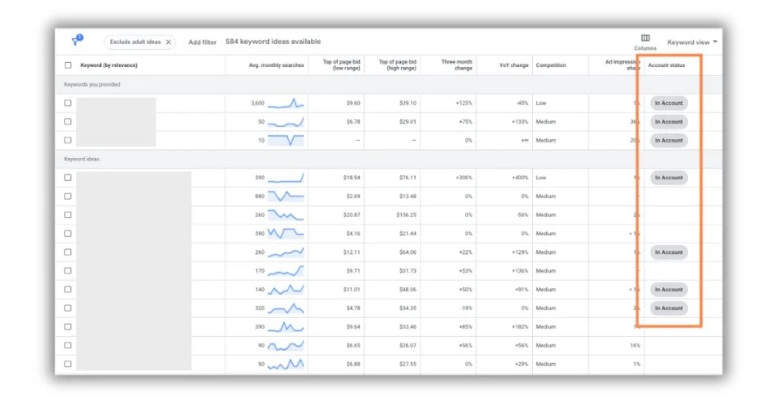Viewport: 771px width, 406px height.
Task: Sort by Avg. monthly searches column
Action: point(277,65)
